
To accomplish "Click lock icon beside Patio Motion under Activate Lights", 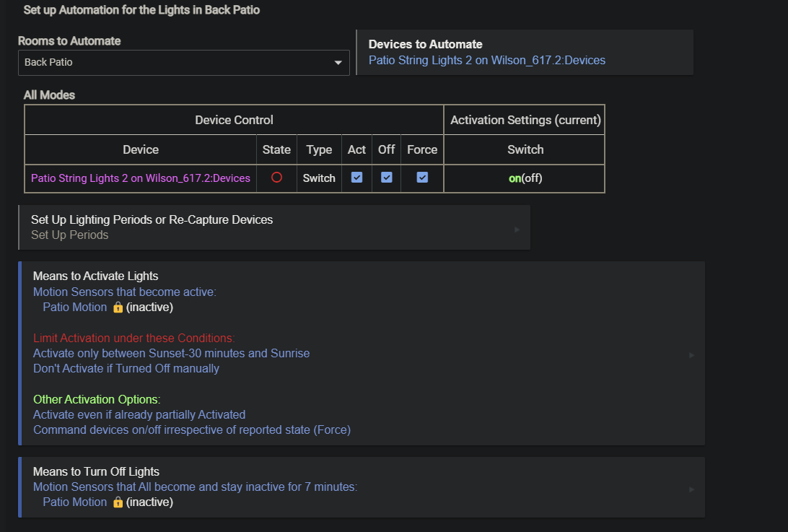I will pos(118,308).
